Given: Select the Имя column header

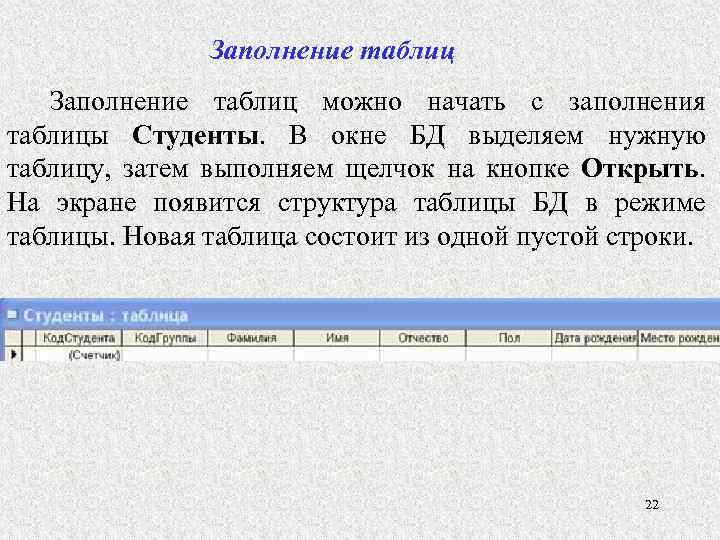Looking at the screenshot, I should pos(337,338).
